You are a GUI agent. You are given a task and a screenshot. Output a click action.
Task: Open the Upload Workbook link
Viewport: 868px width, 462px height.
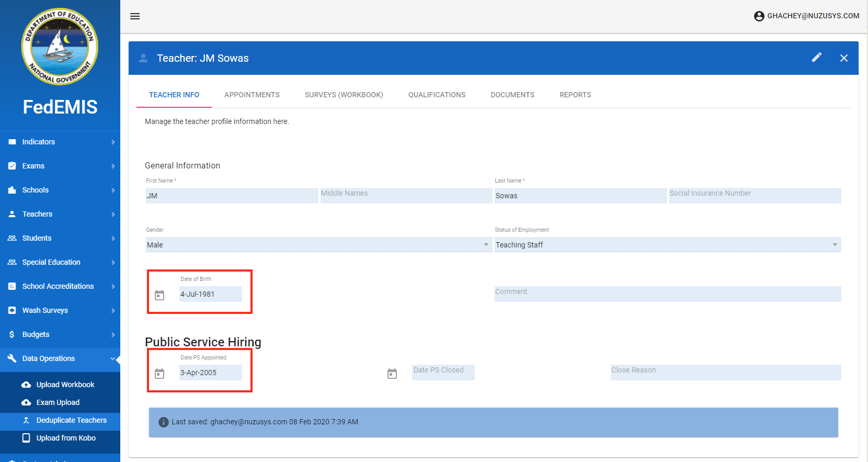(65, 385)
